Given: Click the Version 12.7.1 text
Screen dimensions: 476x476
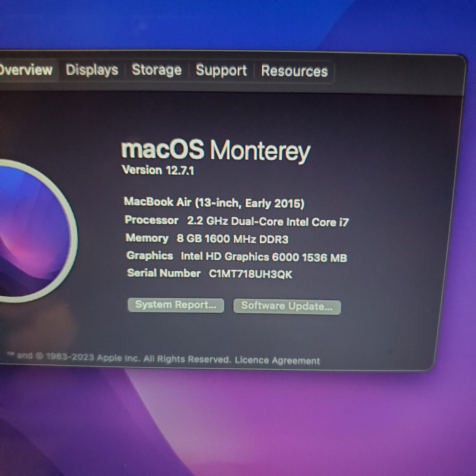Looking at the screenshot, I should coord(158,170).
